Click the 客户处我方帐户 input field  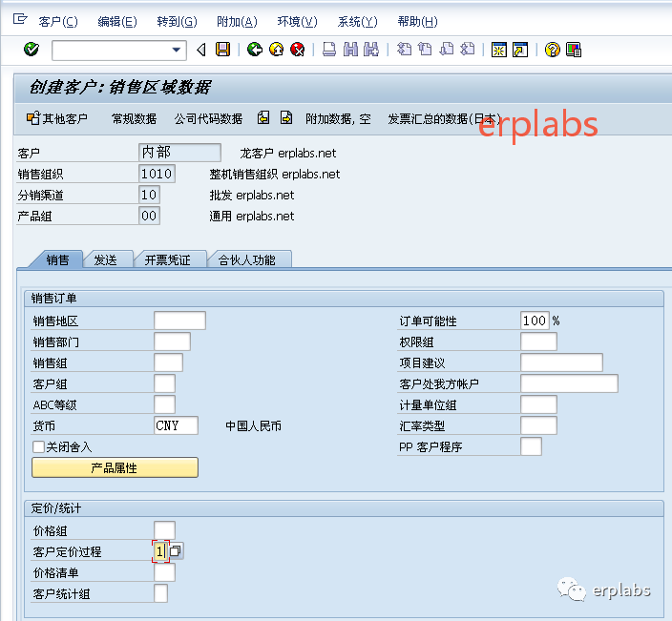click(570, 383)
